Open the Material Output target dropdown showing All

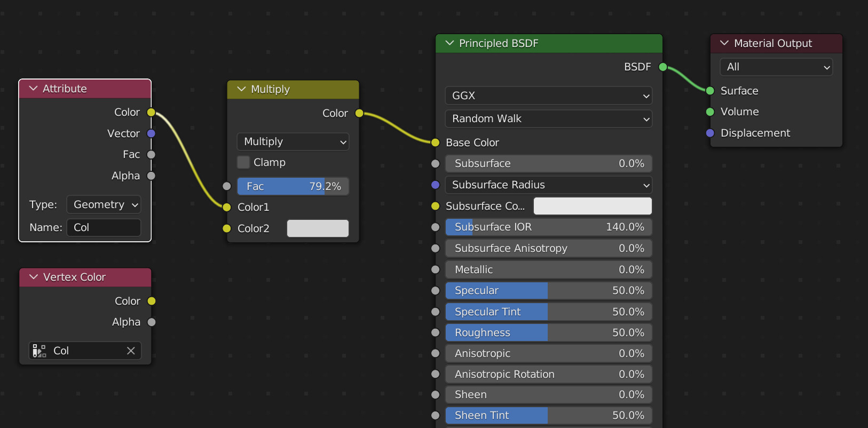click(776, 67)
